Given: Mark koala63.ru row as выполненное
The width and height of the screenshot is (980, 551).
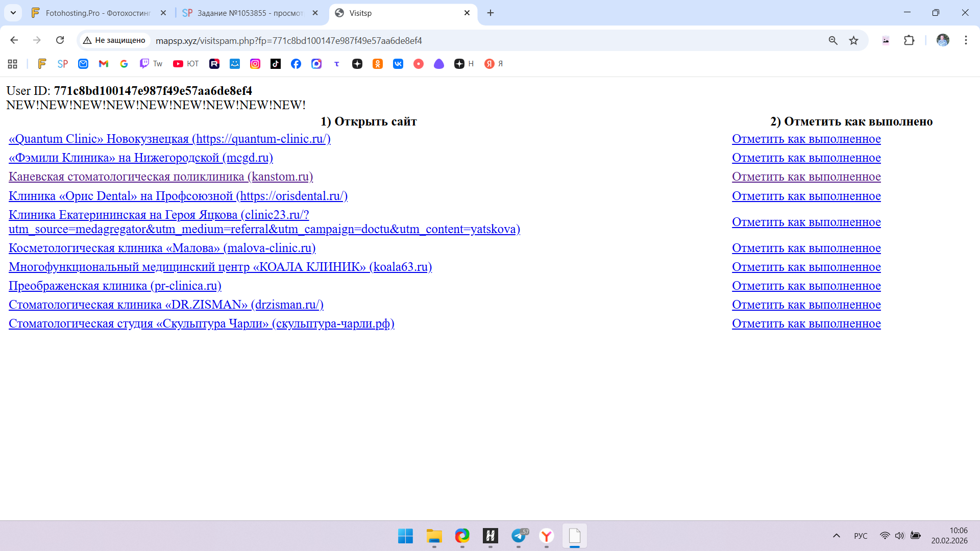Looking at the screenshot, I should click(806, 267).
